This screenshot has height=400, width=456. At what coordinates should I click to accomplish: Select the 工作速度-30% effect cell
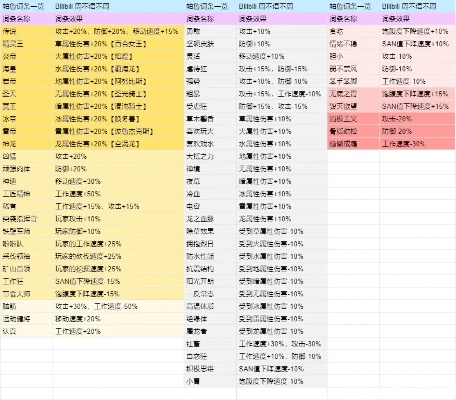pyautogui.click(x=418, y=144)
